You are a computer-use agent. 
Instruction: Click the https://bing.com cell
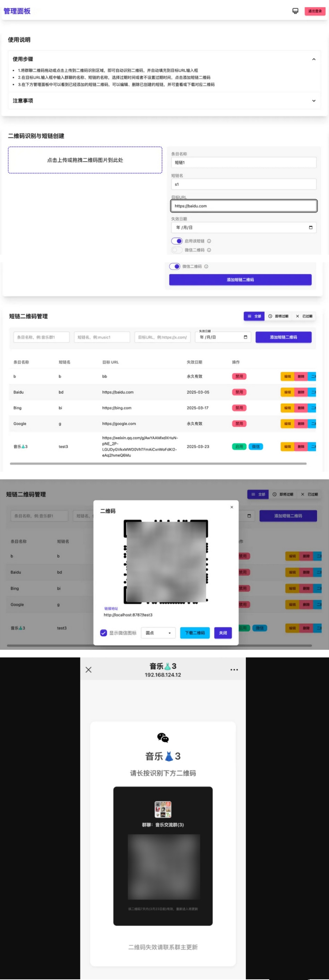117,408
